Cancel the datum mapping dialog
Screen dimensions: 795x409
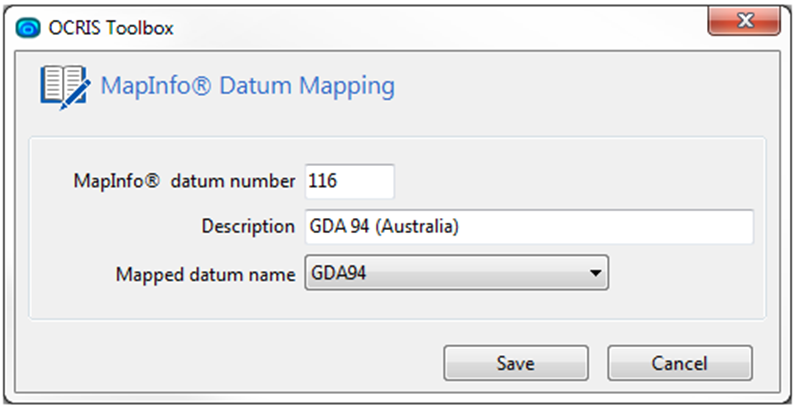(x=679, y=363)
